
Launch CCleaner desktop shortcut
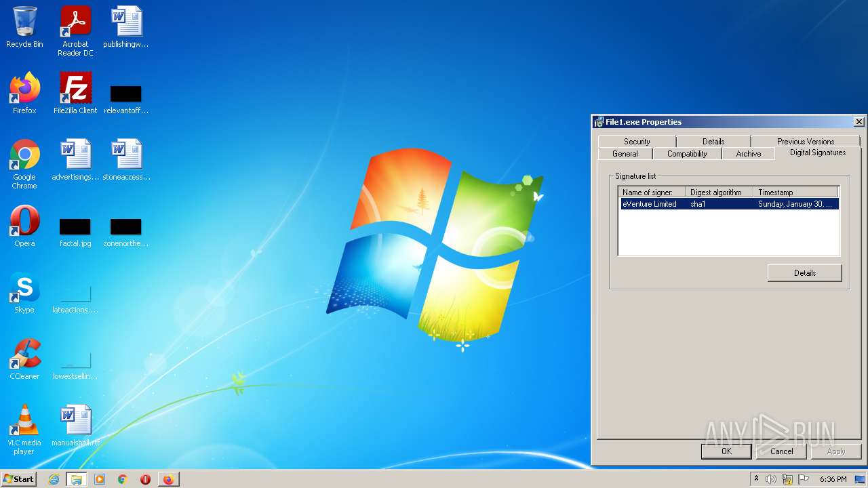coord(24,359)
